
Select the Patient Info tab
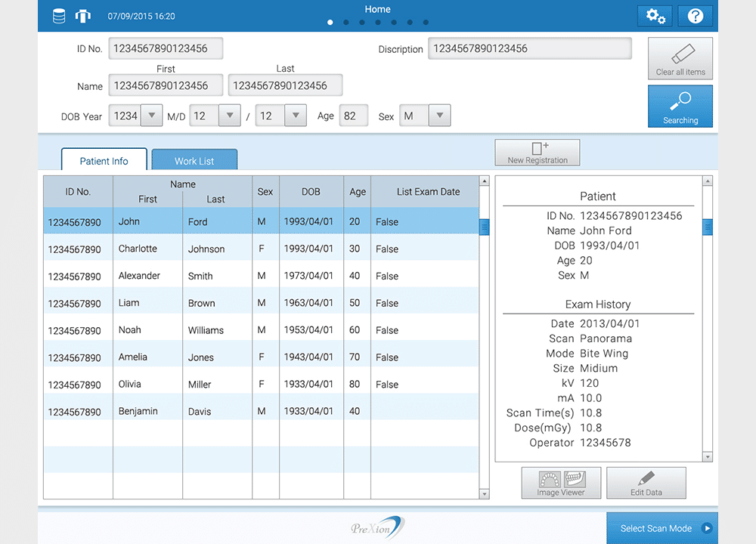point(104,160)
